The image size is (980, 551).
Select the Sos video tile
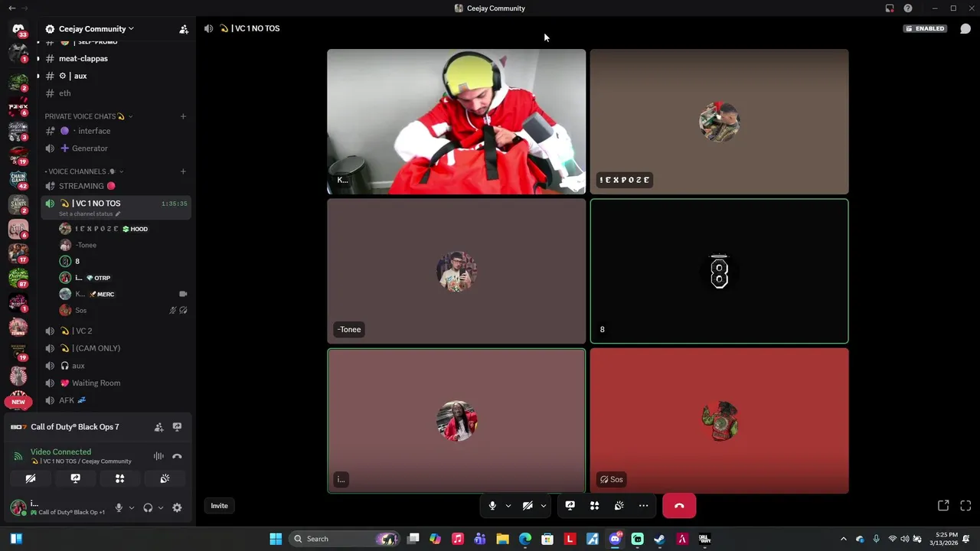click(719, 421)
